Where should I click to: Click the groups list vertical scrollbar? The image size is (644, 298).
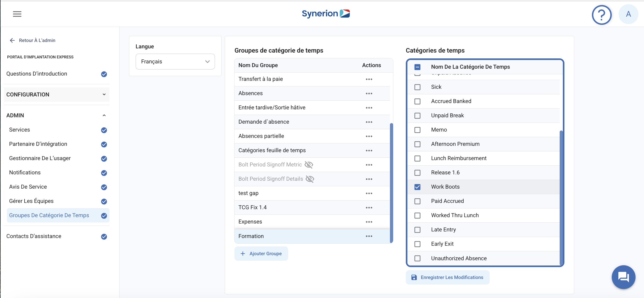(392, 183)
